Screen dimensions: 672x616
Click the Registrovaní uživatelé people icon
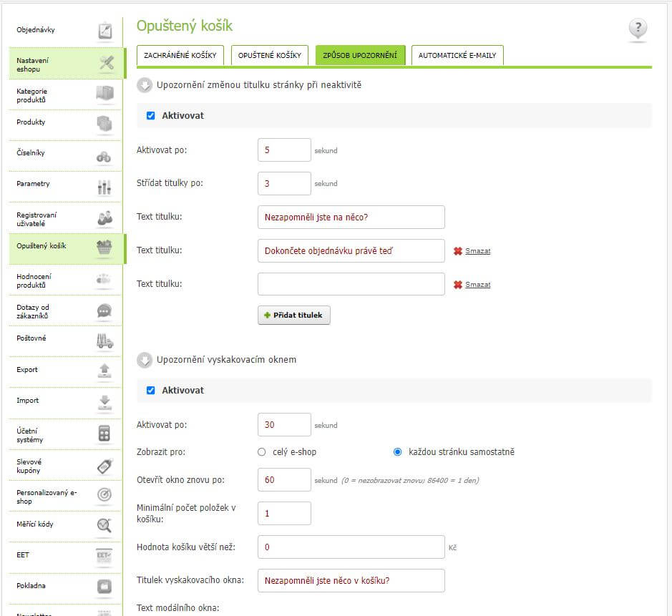(x=104, y=218)
